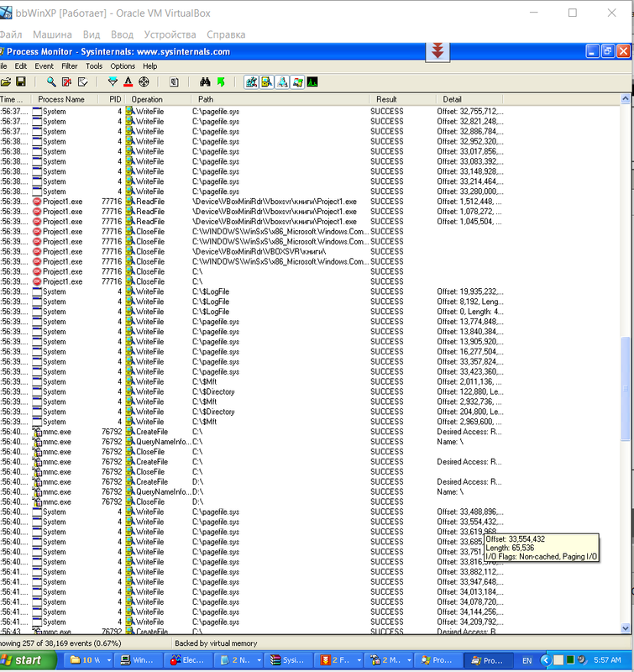Screen dimensions: 634x672
Task: Open the Options menu
Action: click(123, 66)
